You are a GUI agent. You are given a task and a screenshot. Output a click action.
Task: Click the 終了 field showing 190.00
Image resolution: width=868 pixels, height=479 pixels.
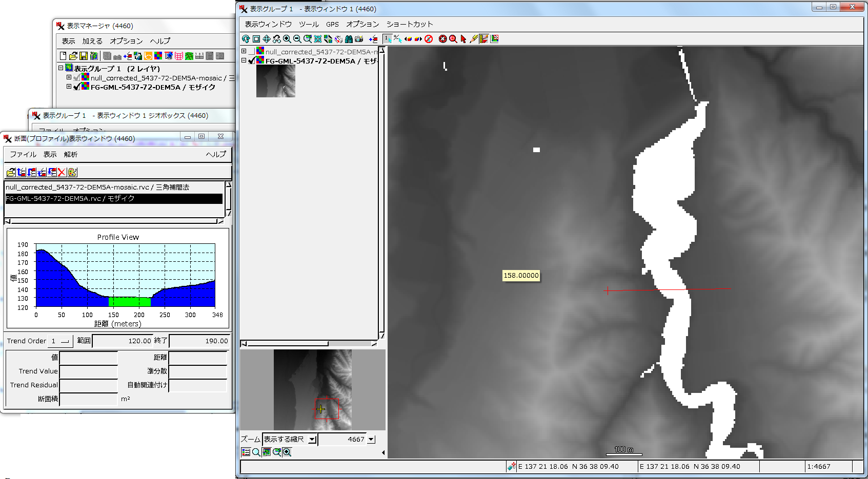pyautogui.click(x=199, y=341)
